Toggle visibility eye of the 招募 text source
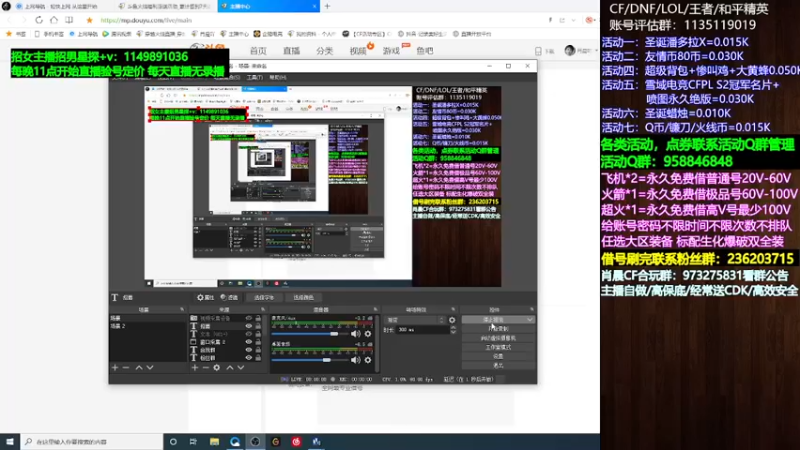This screenshot has width=800, height=450. coord(249,326)
